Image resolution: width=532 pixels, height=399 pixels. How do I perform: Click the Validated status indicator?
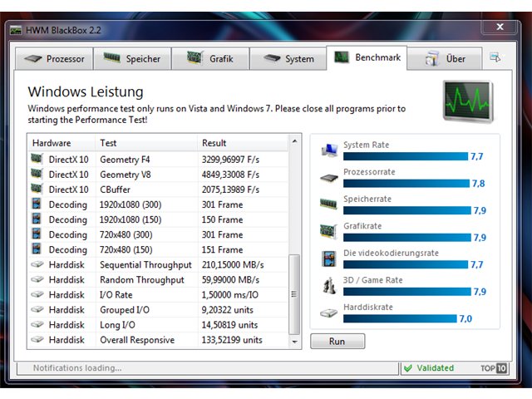(x=429, y=368)
